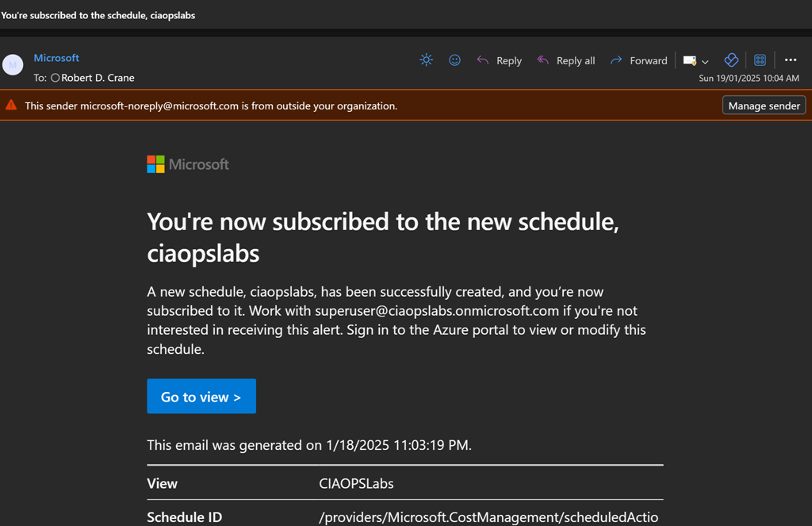Click the Microsoft logo in email body
The image size is (812, 526).
188,164
